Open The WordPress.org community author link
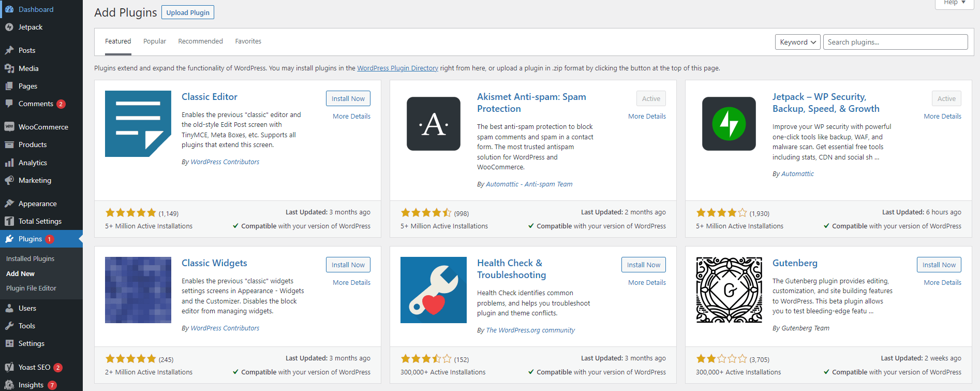The width and height of the screenshot is (980, 391). tap(530, 330)
